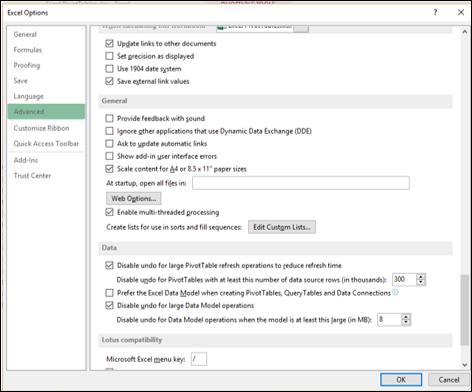Screen dimensions: 472x392
Task: Click scrollbar up arrow in options pane
Action: 464,32
